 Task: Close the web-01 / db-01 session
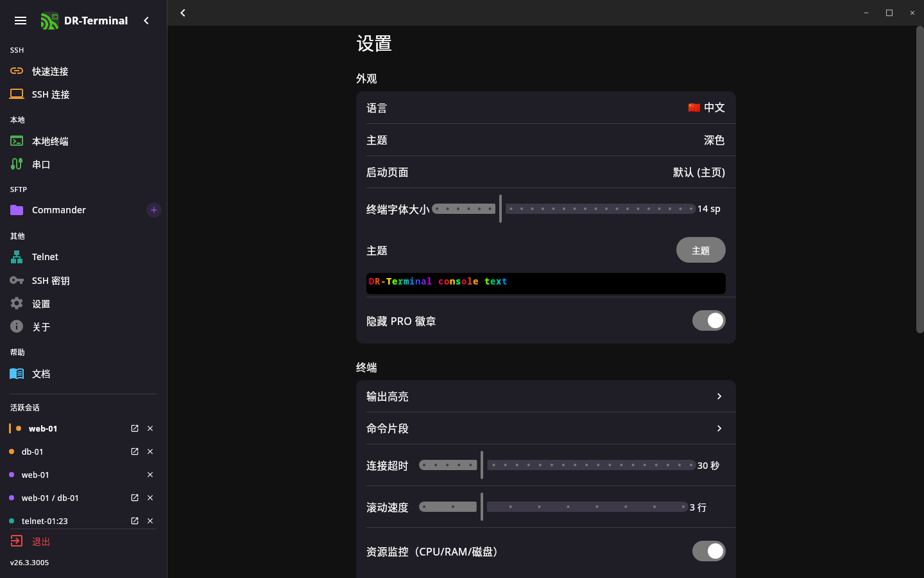tap(150, 498)
